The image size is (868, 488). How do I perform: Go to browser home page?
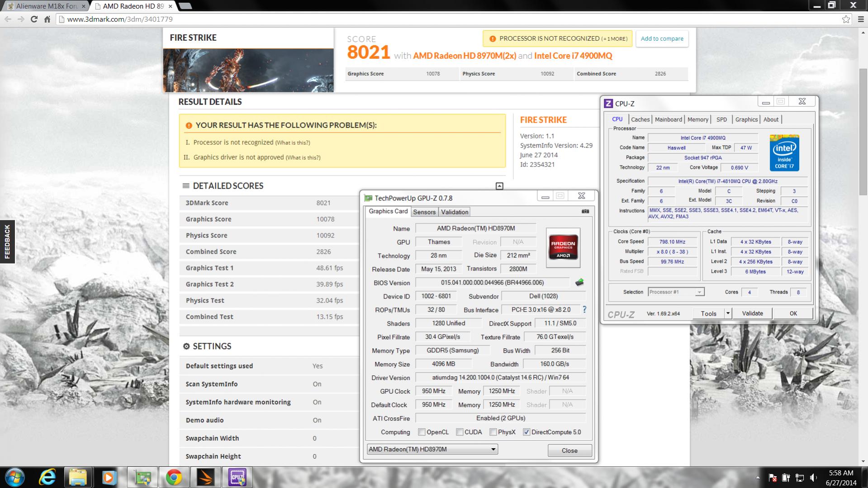coord(47,19)
